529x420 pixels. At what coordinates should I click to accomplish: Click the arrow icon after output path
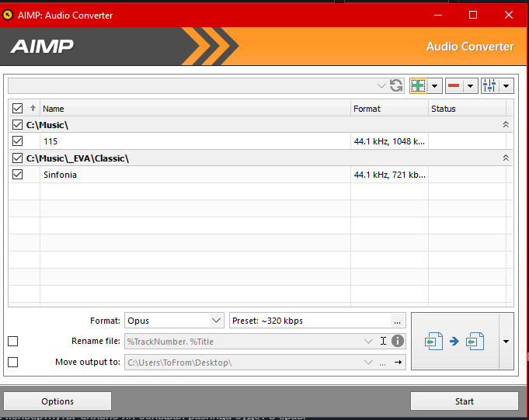(x=398, y=363)
